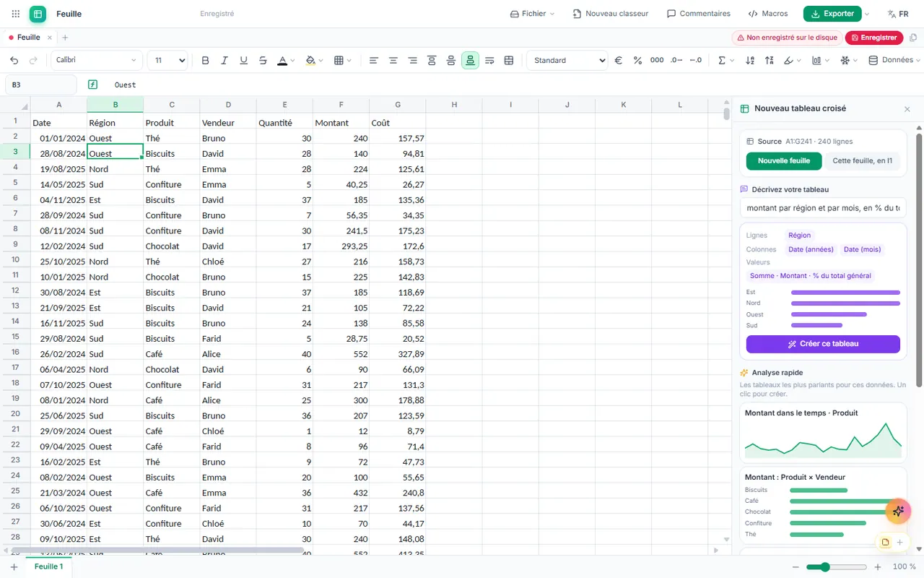The height and width of the screenshot is (578, 924).
Task: Open the Standard number format dropdown
Action: click(x=567, y=61)
